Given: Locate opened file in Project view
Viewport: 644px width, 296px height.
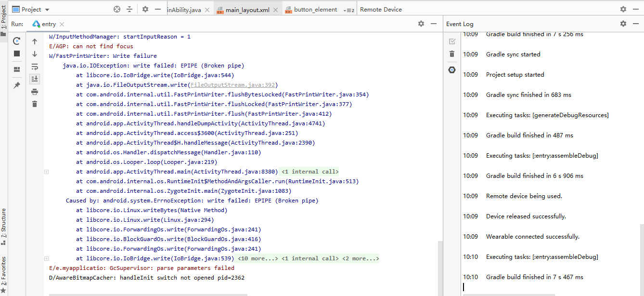Looking at the screenshot, I should click(117, 9).
